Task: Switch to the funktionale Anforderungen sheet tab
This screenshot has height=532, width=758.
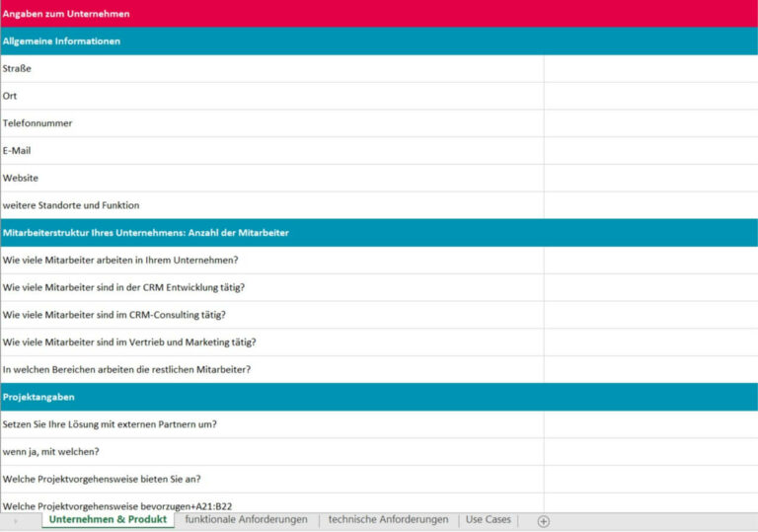Action: [246, 519]
